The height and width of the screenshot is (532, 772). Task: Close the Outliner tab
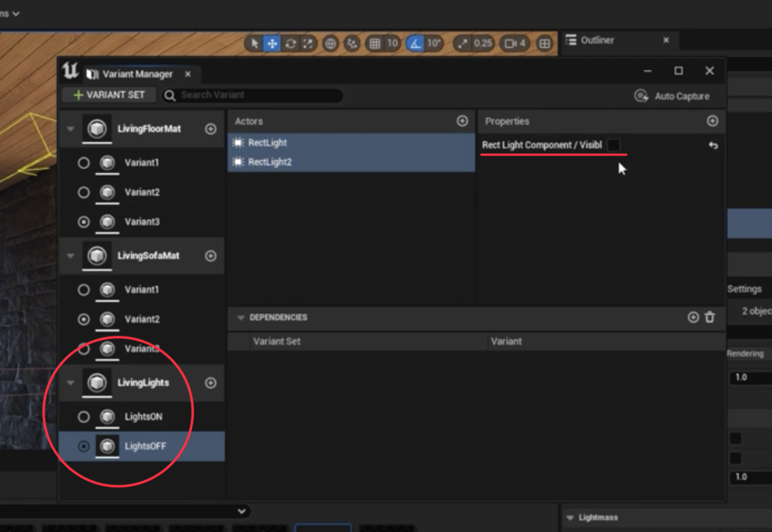point(666,40)
